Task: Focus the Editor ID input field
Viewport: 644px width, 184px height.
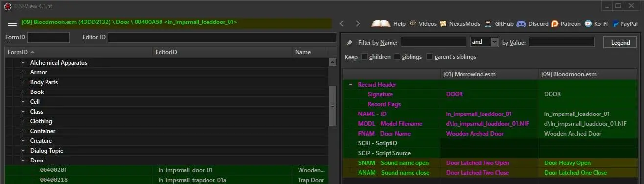Action: (222, 37)
